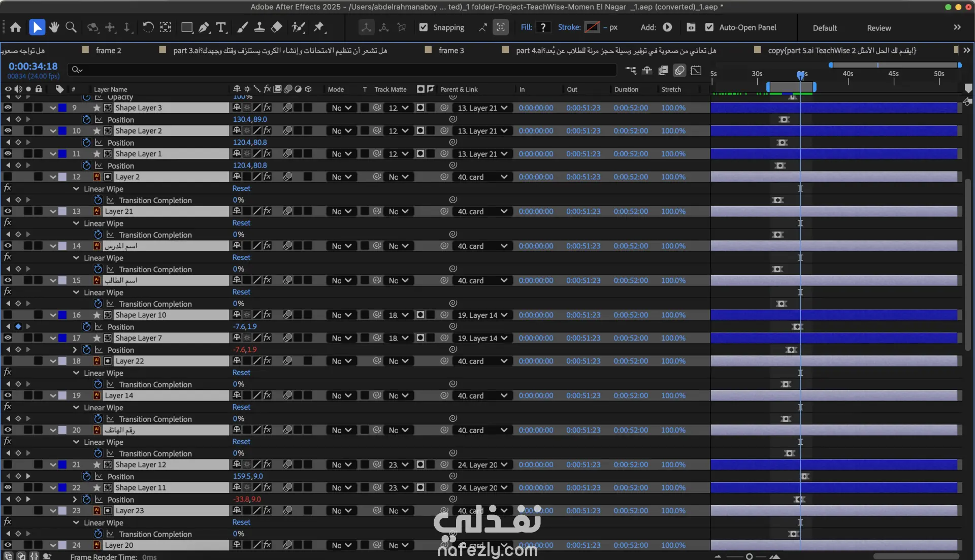
Task: Select the Rectangle shape tool
Action: (187, 27)
